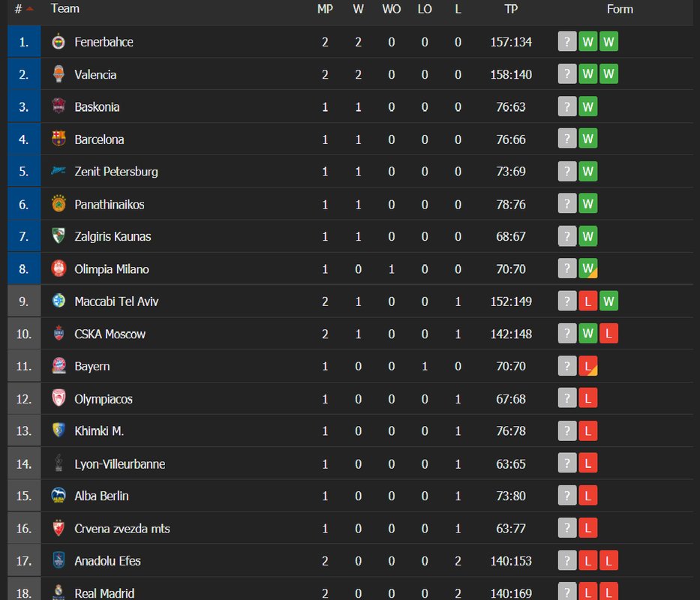Image resolution: width=700 pixels, height=600 pixels.
Task: Click the Crvena zvezda mts logo
Action: tap(59, 528)
